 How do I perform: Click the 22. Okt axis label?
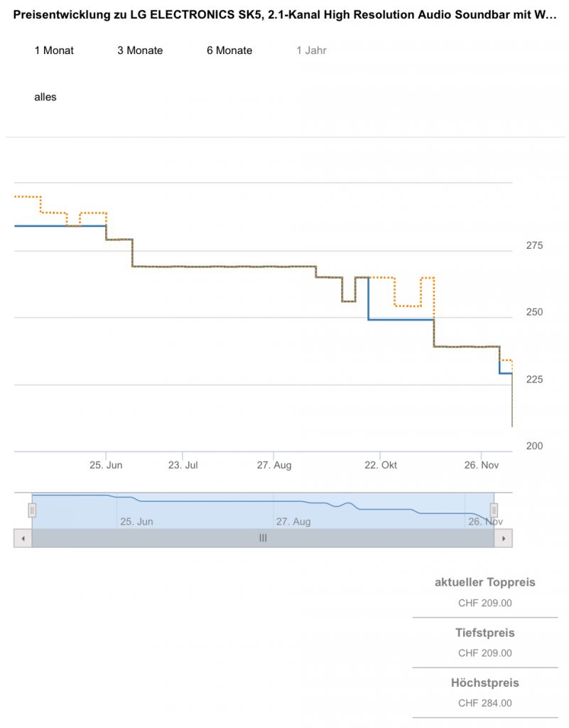click(381, 465)
